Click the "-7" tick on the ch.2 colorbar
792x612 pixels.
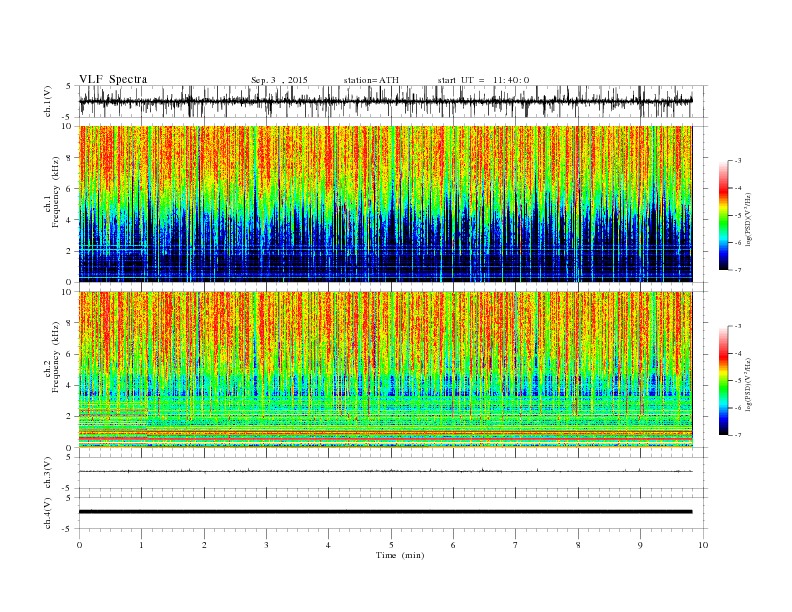pyautogui.click(x=738, y=435)
